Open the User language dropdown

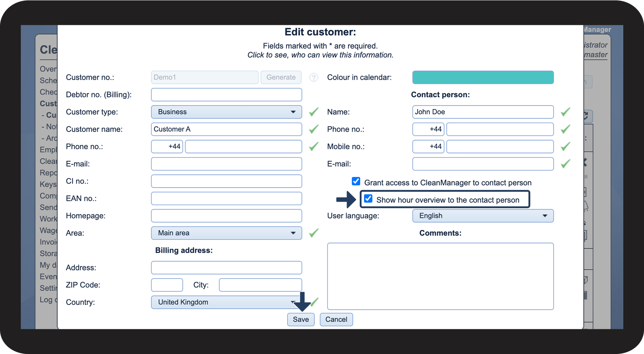point(483,216)
